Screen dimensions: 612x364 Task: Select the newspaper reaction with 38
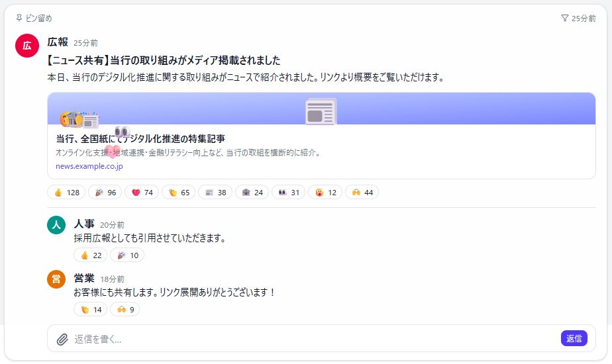coord(215,193)
